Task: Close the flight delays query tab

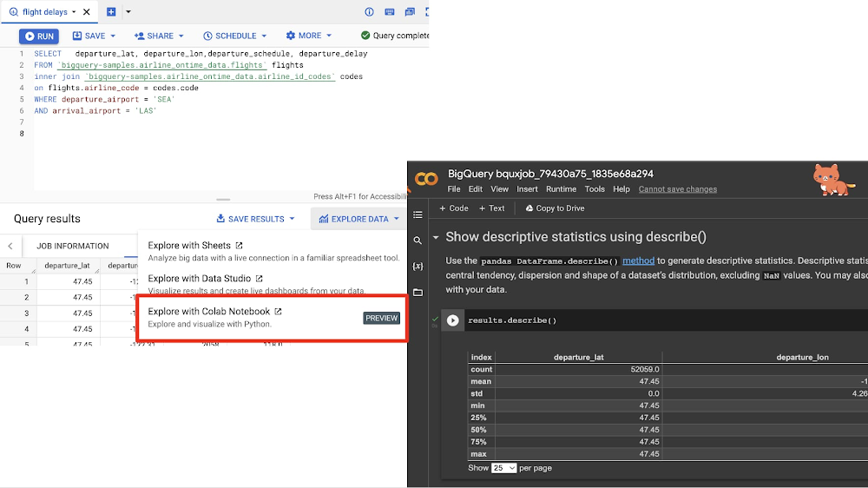Action: pyautogui.click(x=86, y=11)
